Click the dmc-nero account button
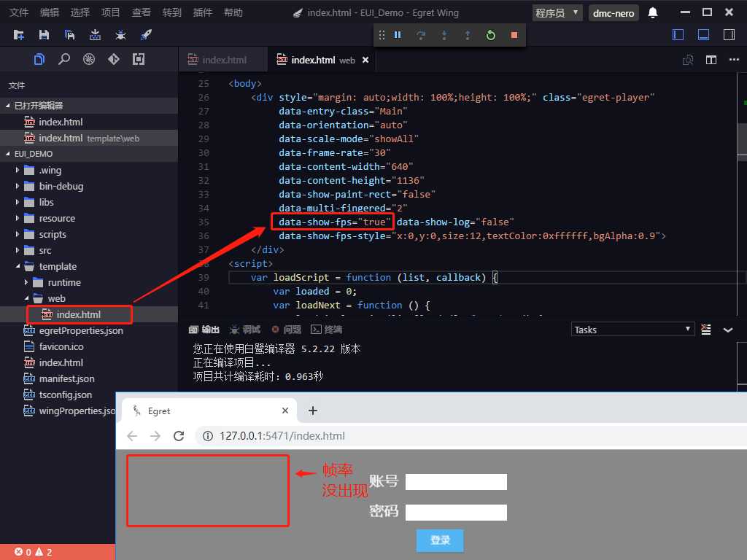 coord(614,13)
